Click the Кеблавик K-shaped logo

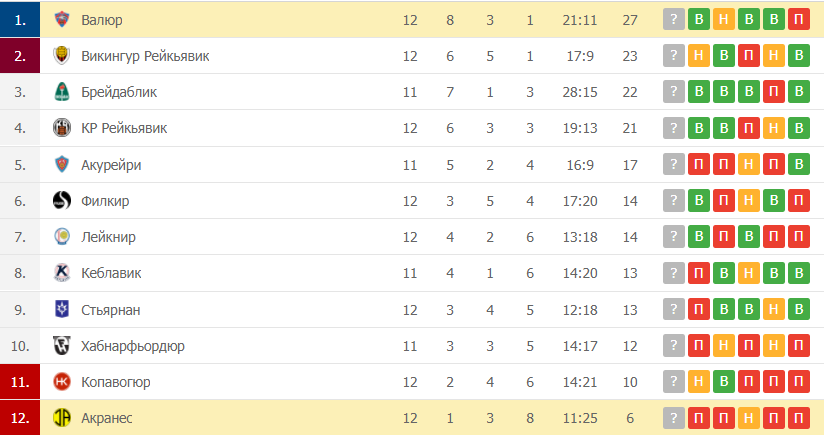pos(62,273)
